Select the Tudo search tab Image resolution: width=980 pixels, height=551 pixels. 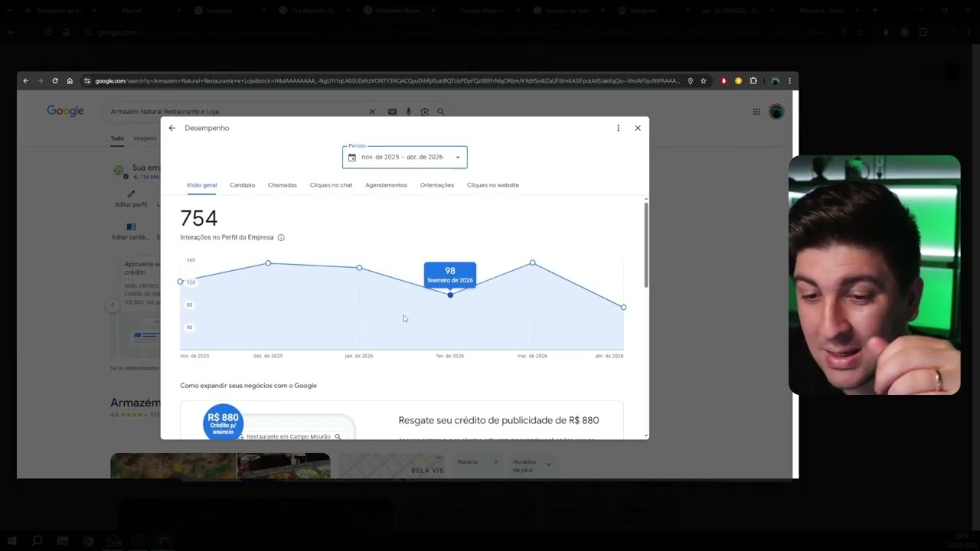116,139
